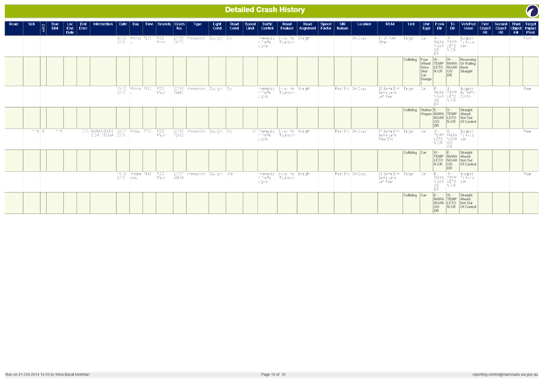
Task: Select the Severity column header
Action: point(164,28)
